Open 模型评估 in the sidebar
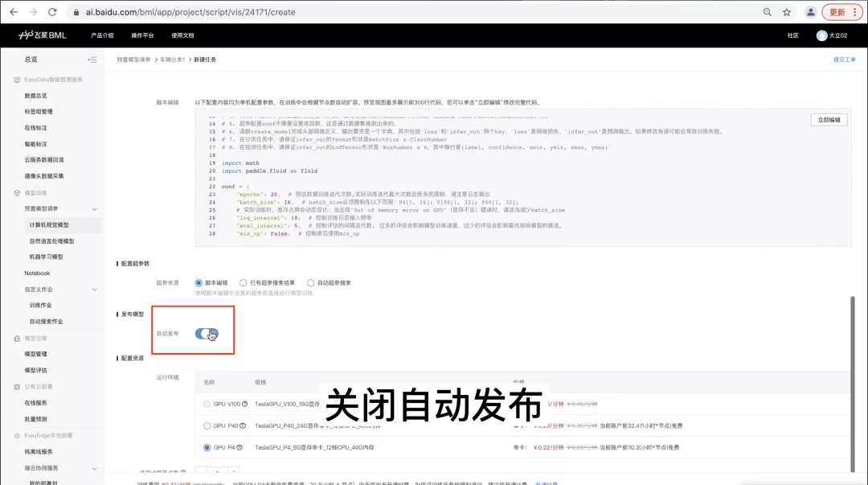Image resolution: width=868 pixels, height=485 pixels. pyautogui.click(x=36, y=370)
